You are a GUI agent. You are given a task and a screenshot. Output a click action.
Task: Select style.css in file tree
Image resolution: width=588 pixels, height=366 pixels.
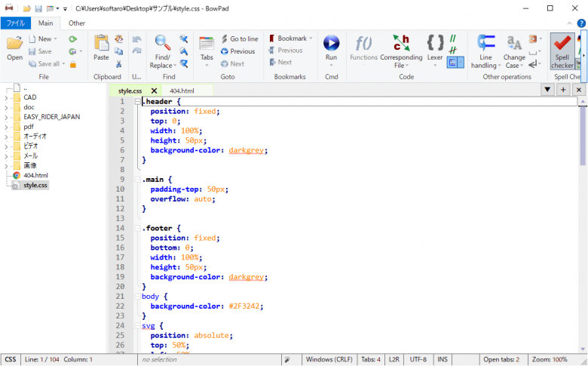click(x=35, y=186)
